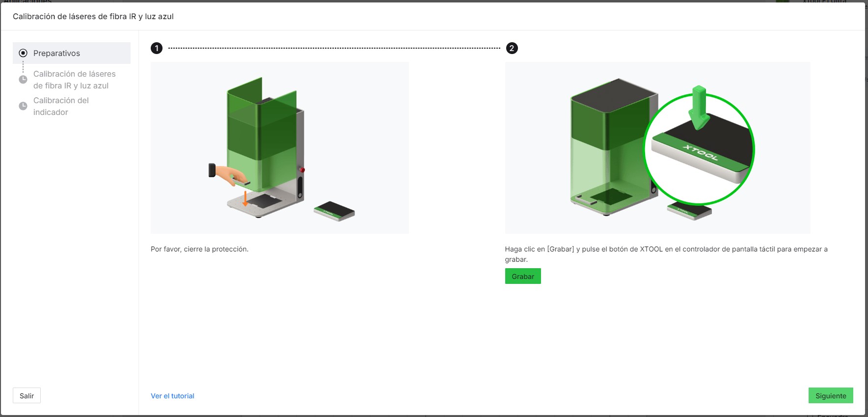Viewport: 868px width, 417px height.
Task: Go to Calibración del indicador step
Action: pyautogui.click(x=61, y=106)
